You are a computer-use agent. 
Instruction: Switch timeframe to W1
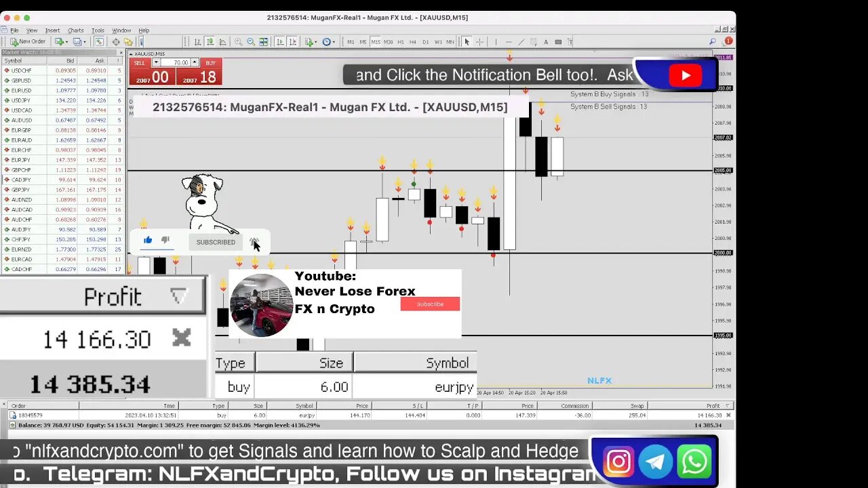pyautogui.click(x=438, y=42)
